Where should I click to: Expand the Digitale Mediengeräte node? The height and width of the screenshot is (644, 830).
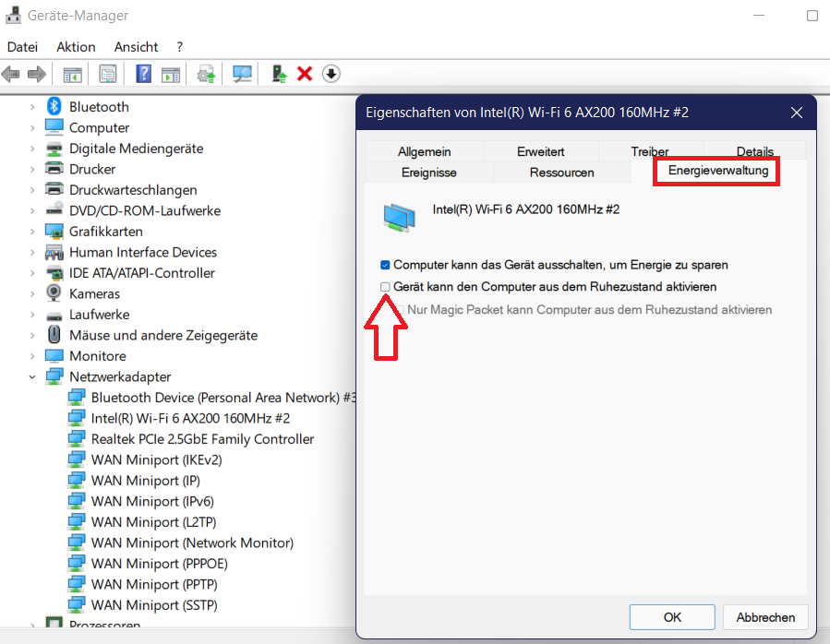(x=32, y=149)
